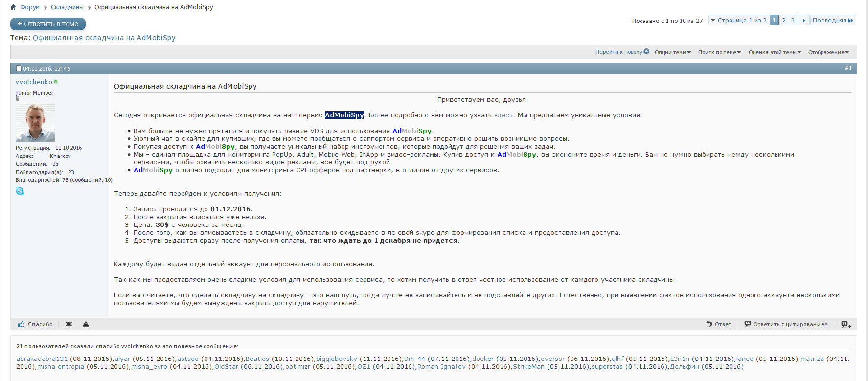The height and width of the screenshot is (381, 868).
Task: Click 'Перейти к новому' link
Action: (x=618, y=52)
